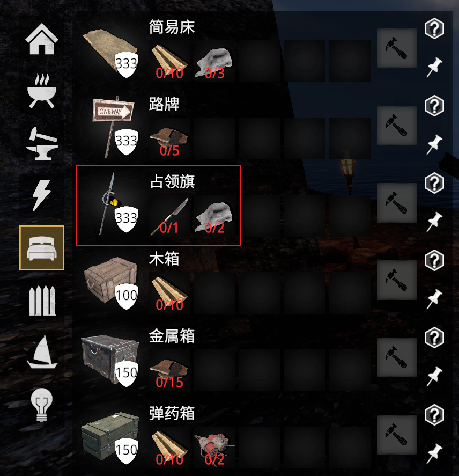View help for 占领旗

tap(434, 183)
